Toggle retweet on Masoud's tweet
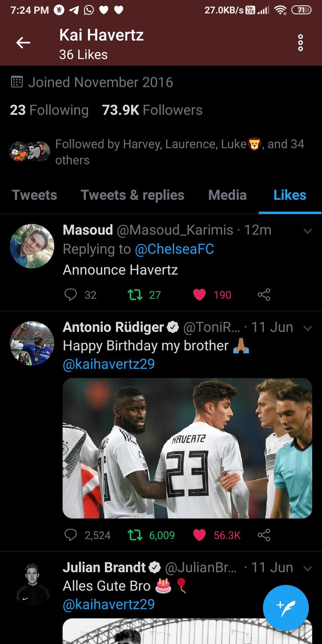 tap(135, 295)
